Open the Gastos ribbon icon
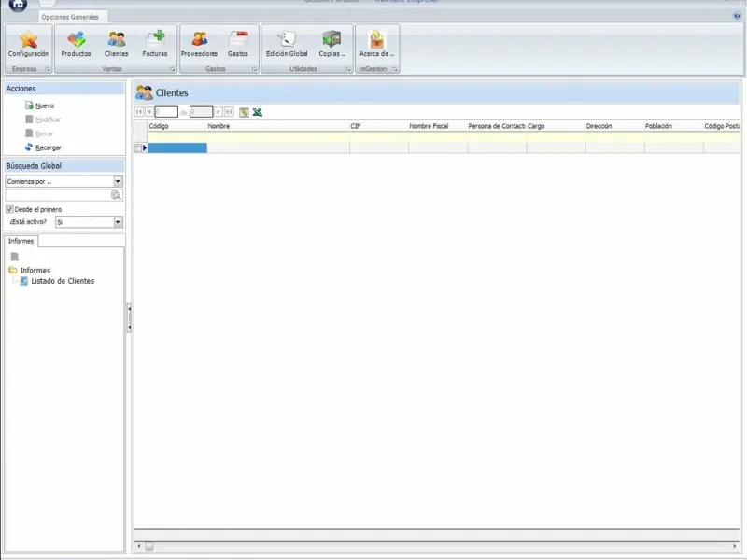 point(238,44)
